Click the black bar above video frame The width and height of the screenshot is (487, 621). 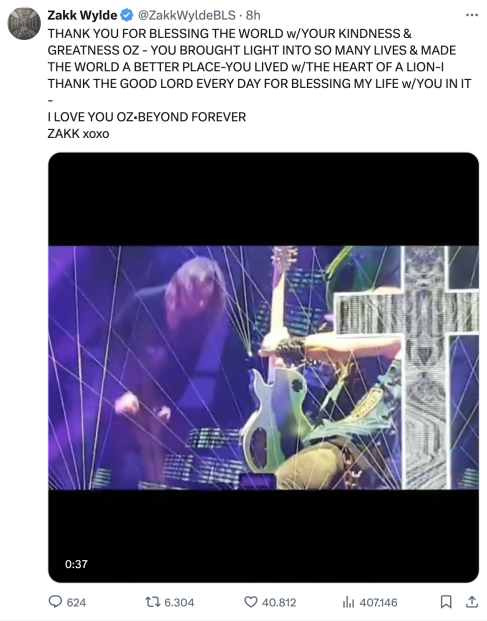pyautogui.click(x=263, y=199)
